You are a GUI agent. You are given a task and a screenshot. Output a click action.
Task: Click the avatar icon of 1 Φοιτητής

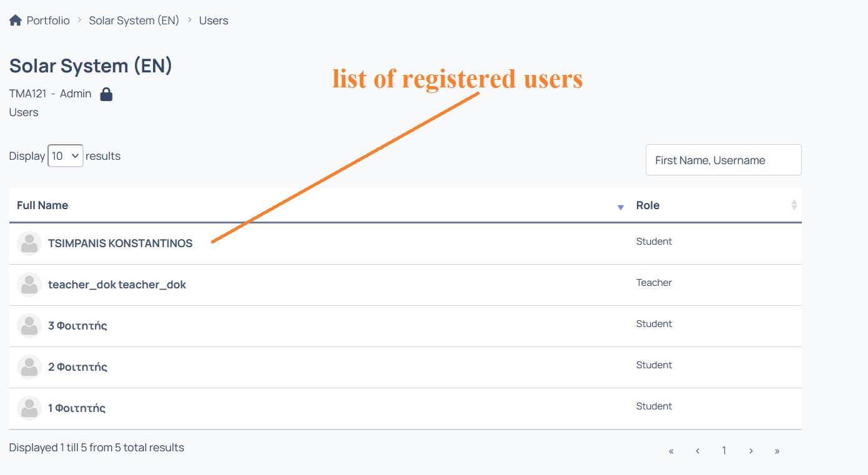[x=29, y=408]
